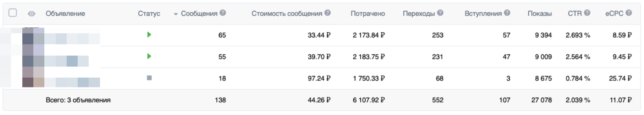
Task: Sort by Статус column header
Action: click(x=149, y=14)
